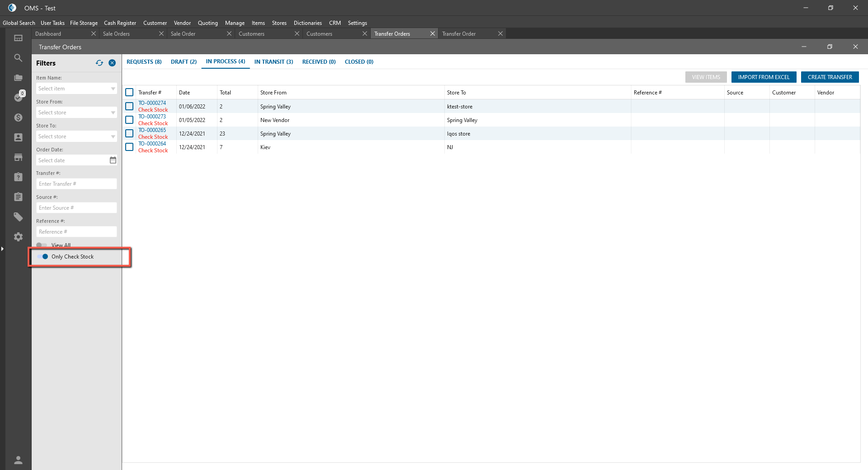This screenshot has height=470, width=868.
Task: Close the Transfer Order tab
Action: click(500, 33)
